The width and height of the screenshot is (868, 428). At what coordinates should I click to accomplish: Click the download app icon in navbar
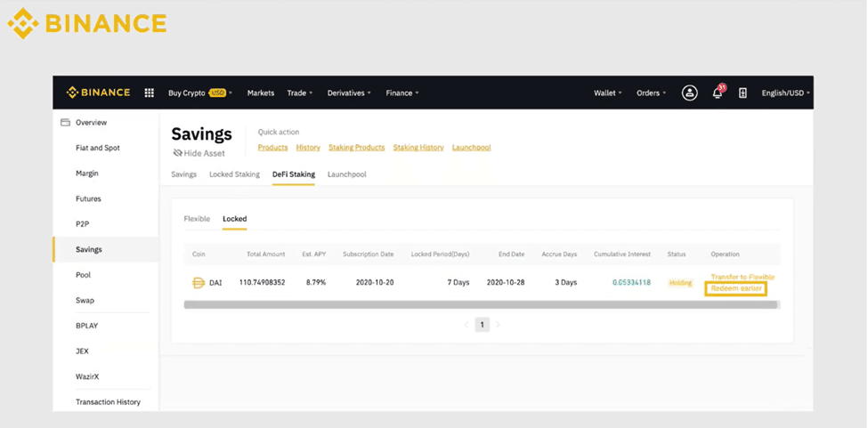coord(742,93)
